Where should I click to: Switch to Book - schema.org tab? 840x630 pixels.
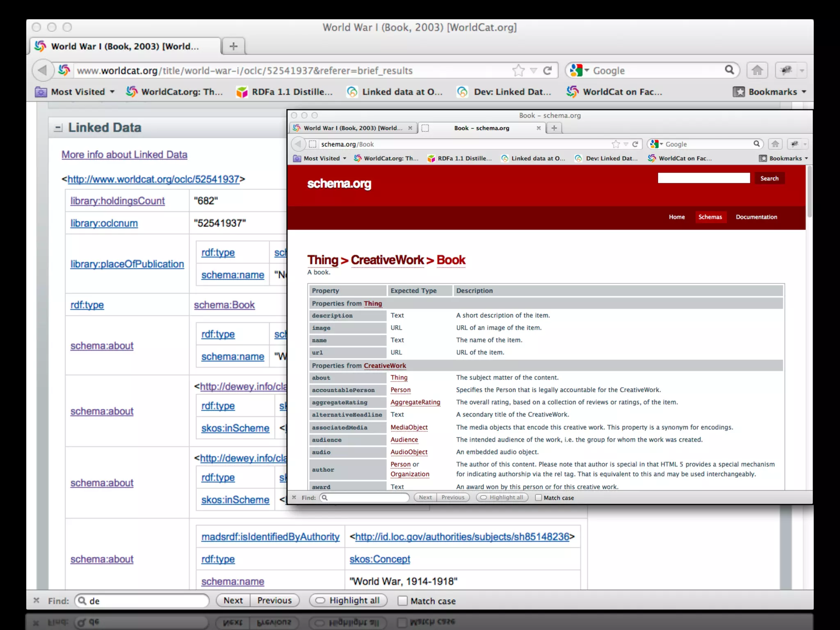[482, 128]
